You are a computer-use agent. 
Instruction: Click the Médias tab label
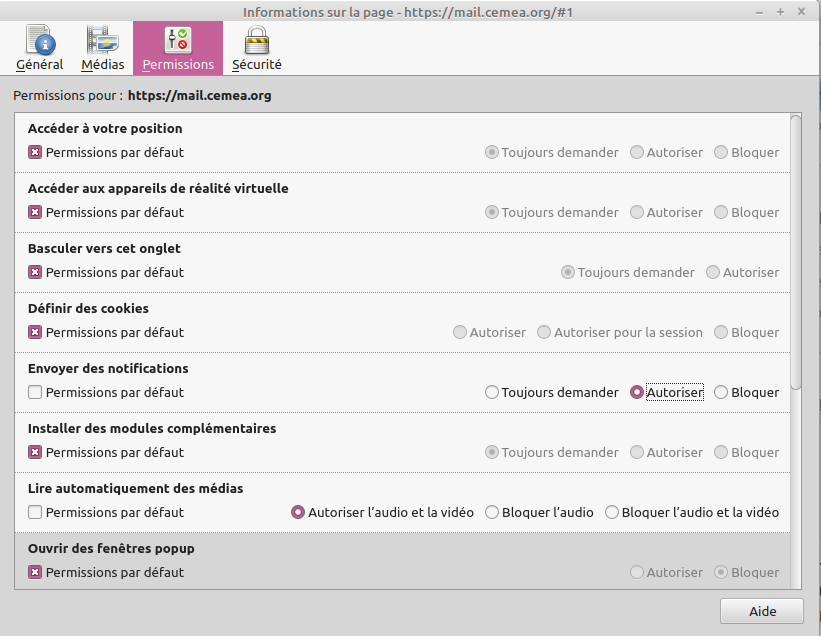(x=102, y=65)
